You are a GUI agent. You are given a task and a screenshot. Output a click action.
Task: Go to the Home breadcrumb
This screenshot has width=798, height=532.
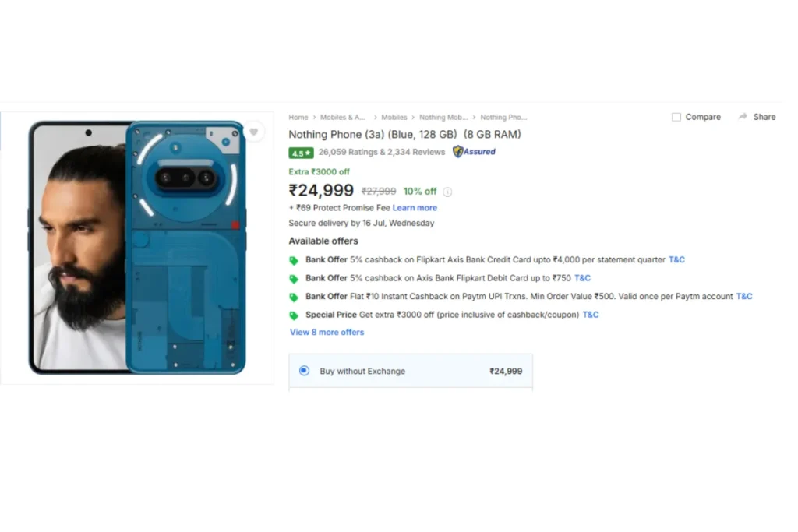point(298,118)
